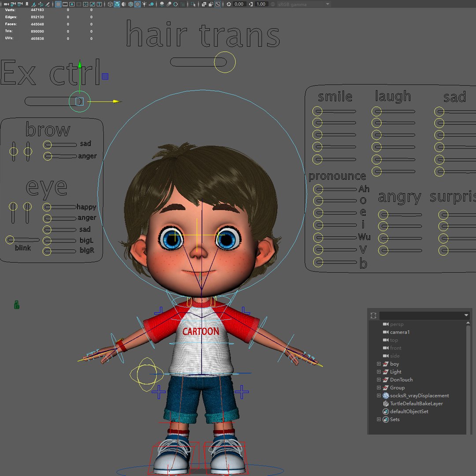Toggle Multisample Anti-aliasing icon
This screenshot has width=476, height=476.
[176, 4]
